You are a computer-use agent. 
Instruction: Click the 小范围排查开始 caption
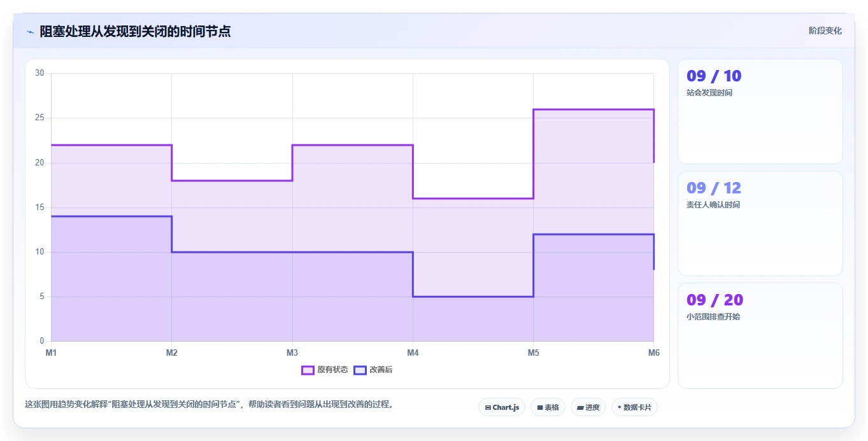[713, 317]
